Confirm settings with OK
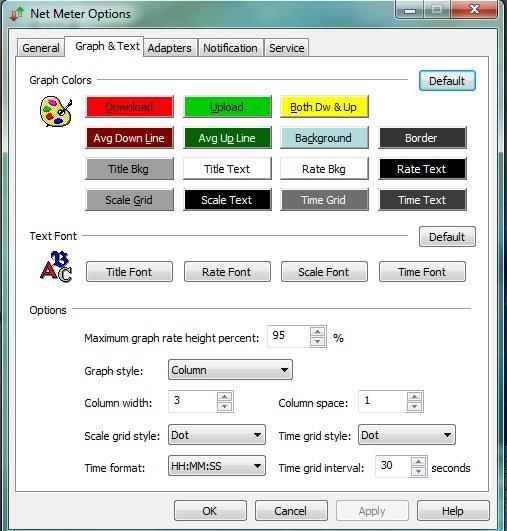507x531 pixels. coord(210,510)
